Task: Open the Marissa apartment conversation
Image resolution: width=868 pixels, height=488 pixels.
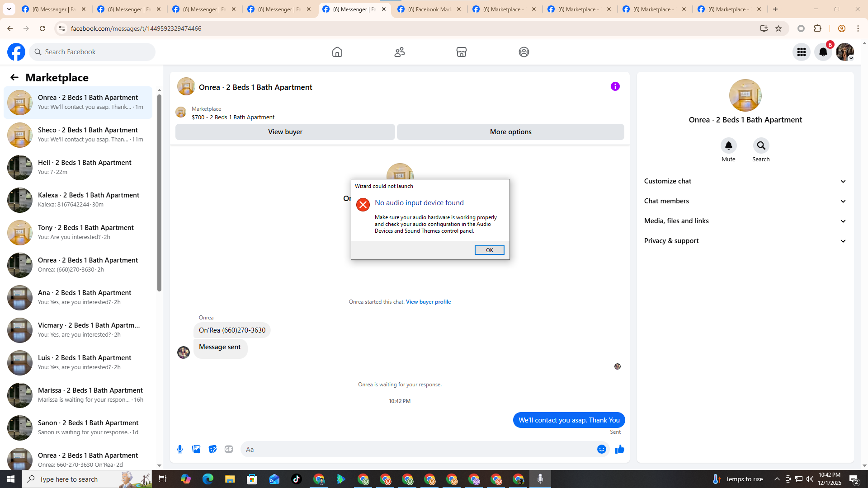Action: coord(78,395)
